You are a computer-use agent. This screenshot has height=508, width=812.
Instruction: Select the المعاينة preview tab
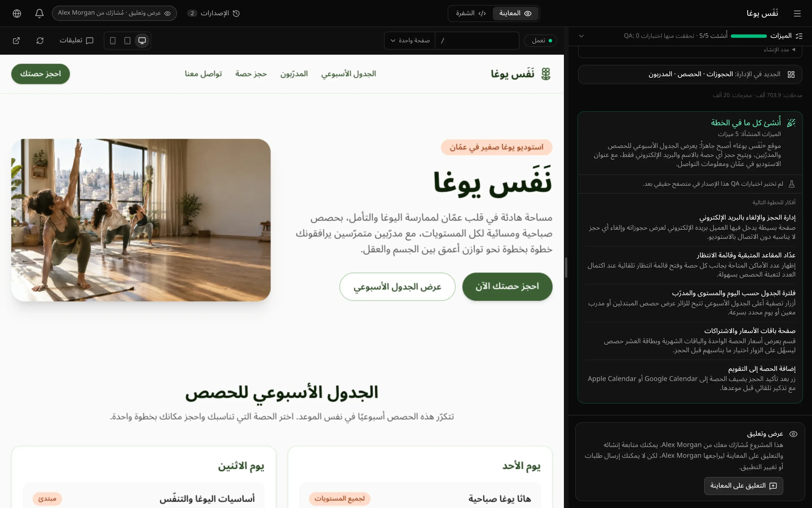(515, 13)
